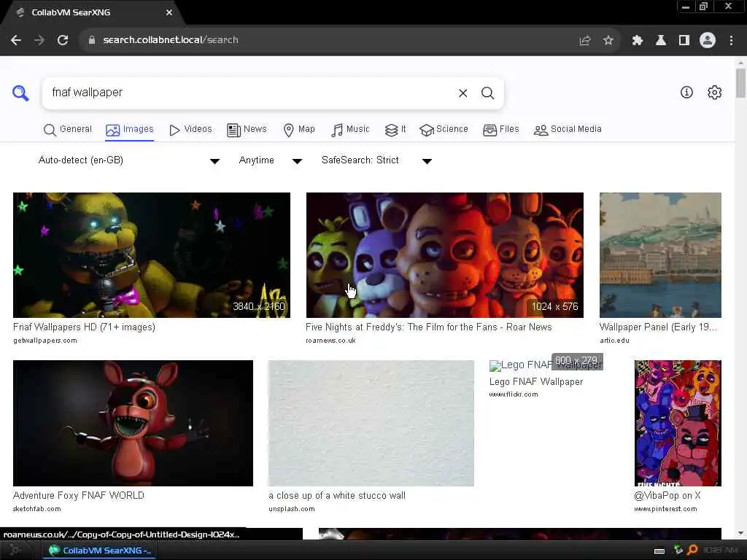Viewport: 747px width, 560px height.
Task: Open the Wallpaper Panel painting thumbnail
Action: point(660,254)
